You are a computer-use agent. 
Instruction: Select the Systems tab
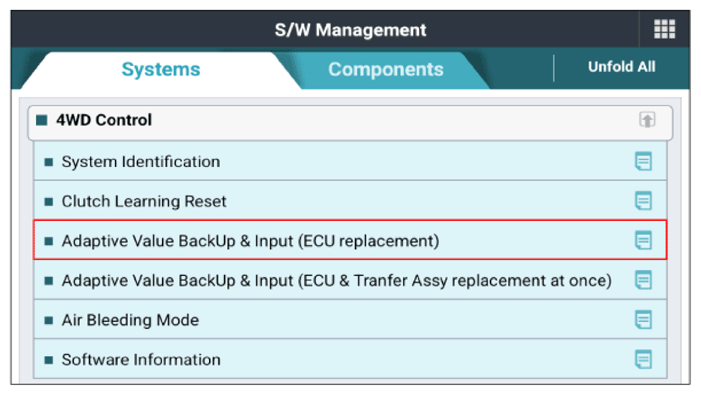tap(161, 69)
